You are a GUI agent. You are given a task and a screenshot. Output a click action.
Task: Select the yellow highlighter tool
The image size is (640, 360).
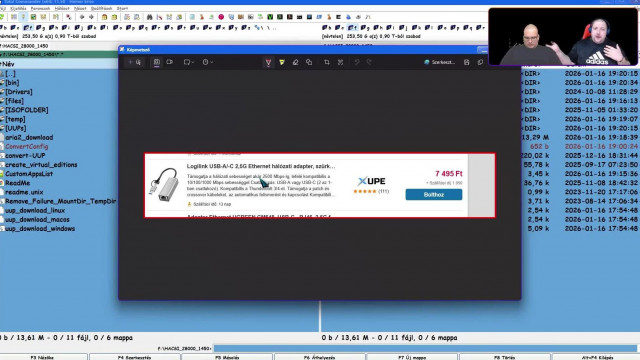point(282,62)
